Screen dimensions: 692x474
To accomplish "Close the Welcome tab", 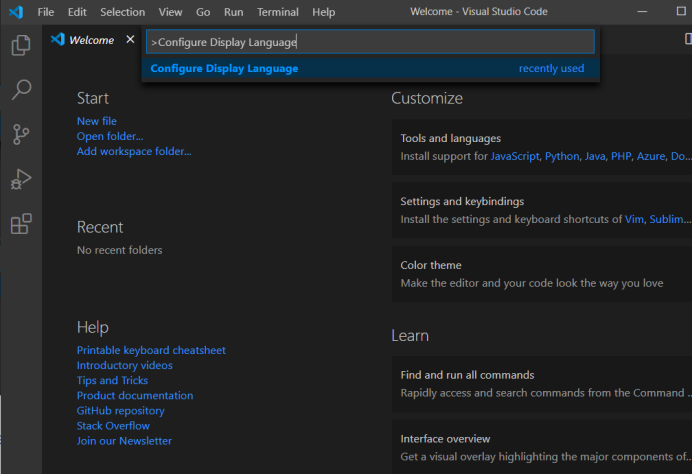I will coord(130,40).
